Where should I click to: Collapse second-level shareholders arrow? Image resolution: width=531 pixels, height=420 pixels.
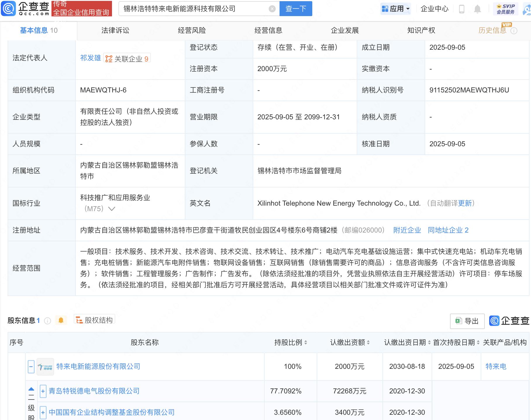pos(31,390)
